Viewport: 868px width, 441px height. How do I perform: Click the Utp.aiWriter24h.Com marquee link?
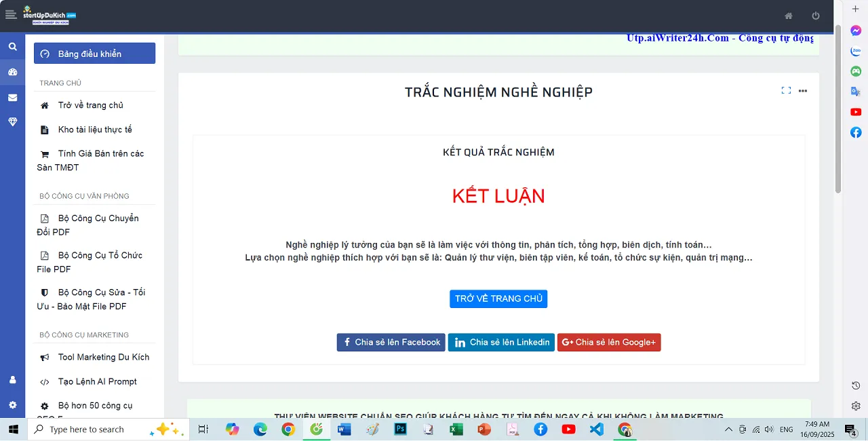pyautogui.click(x=720, y=38)
